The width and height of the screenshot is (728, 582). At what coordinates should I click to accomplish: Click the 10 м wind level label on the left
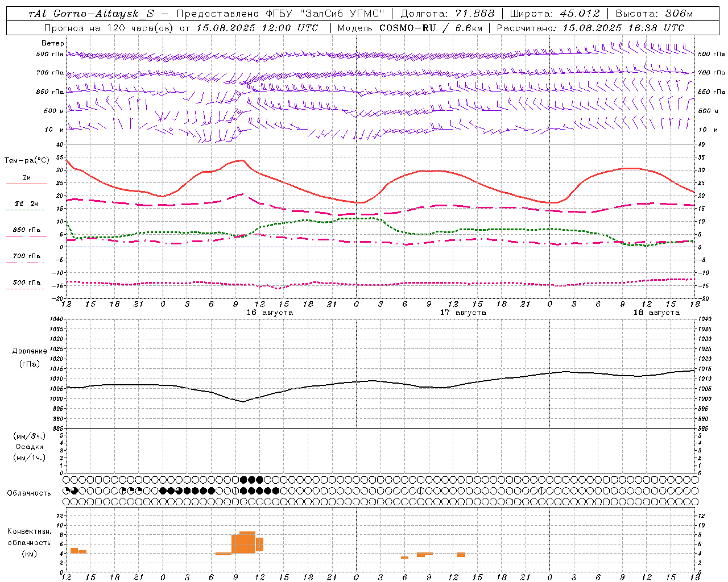[54, 130]
